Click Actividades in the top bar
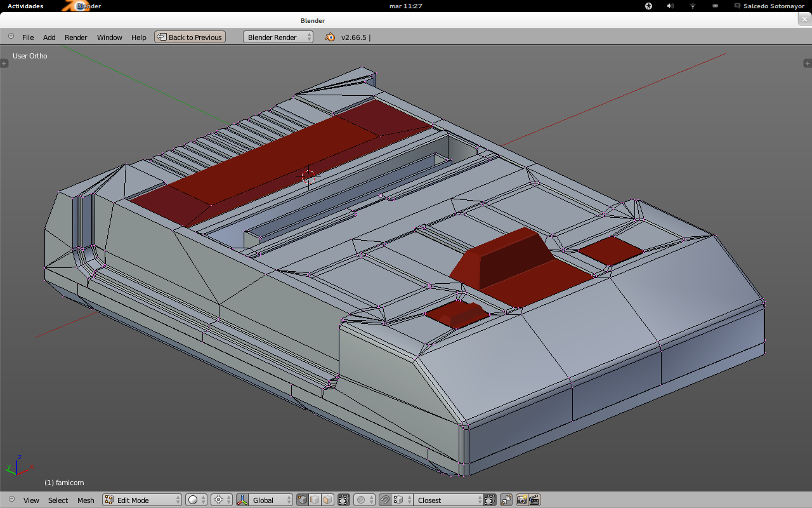 click(25, 6)
